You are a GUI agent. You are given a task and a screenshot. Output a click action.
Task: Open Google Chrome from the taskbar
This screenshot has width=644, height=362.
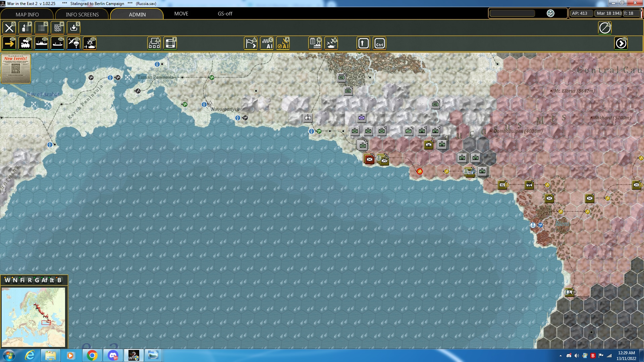pos(92,355)
